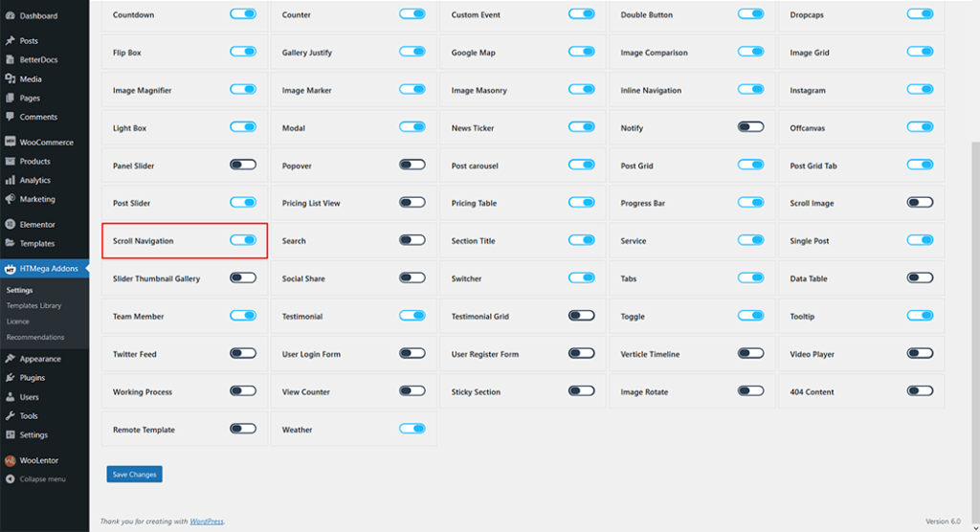
Task: Click the Posts pin icon
Action: [x=10, y=40]
